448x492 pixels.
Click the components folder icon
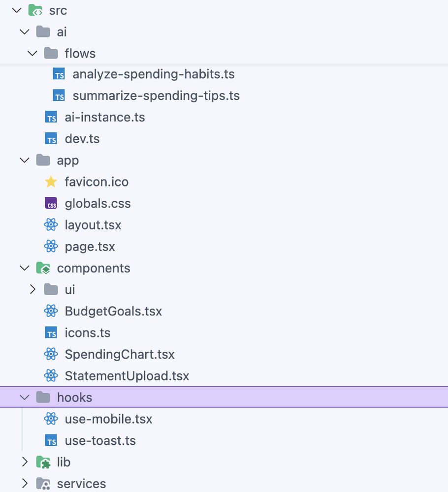43,268
